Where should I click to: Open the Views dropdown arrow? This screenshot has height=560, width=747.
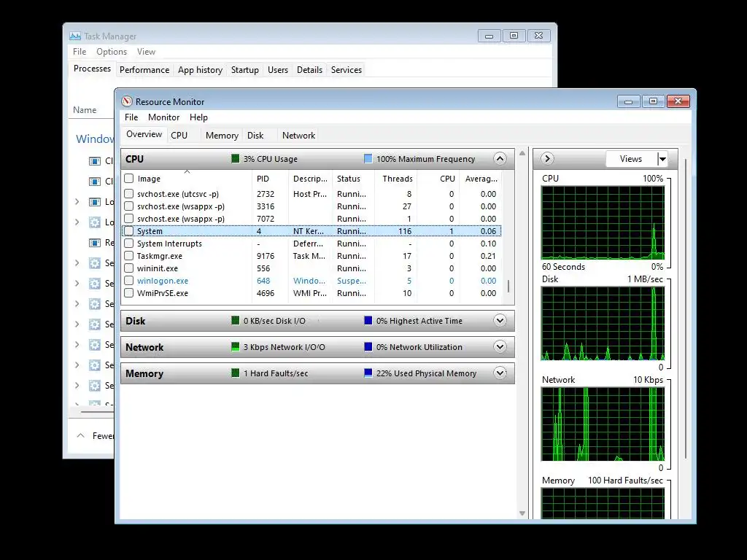(662, 159)
